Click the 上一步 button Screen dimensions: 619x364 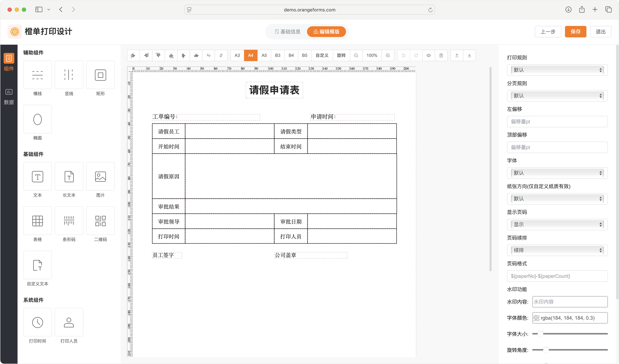pyautogui.click(x=548, y=32)
